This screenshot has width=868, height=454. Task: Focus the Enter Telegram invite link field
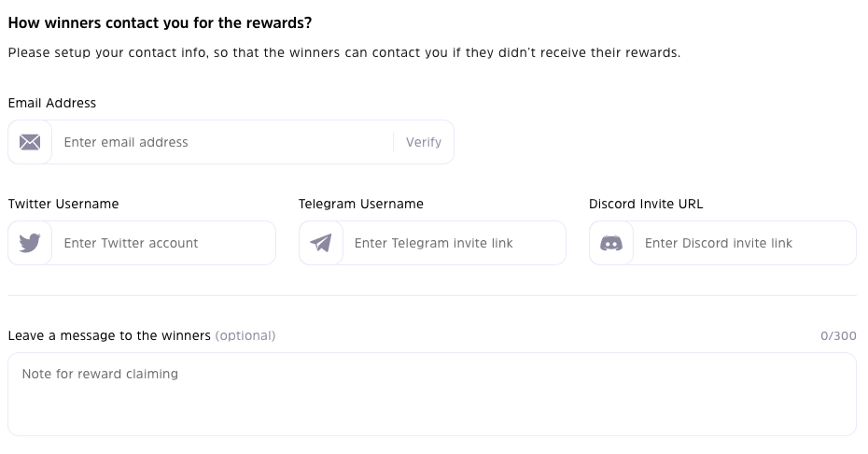[453, 243]
